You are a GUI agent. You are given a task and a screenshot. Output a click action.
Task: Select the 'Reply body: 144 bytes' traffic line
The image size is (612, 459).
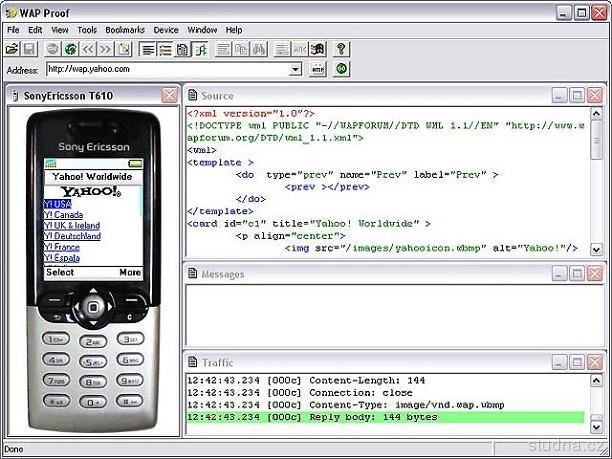(x=386, y=417)
